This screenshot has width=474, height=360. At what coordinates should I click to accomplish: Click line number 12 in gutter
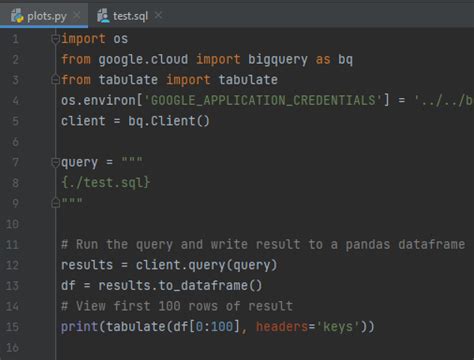click(x=12, y=265)
